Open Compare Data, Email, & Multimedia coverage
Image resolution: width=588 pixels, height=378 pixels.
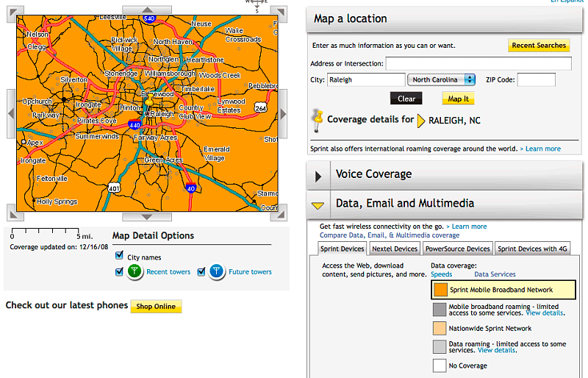[390, 235]
